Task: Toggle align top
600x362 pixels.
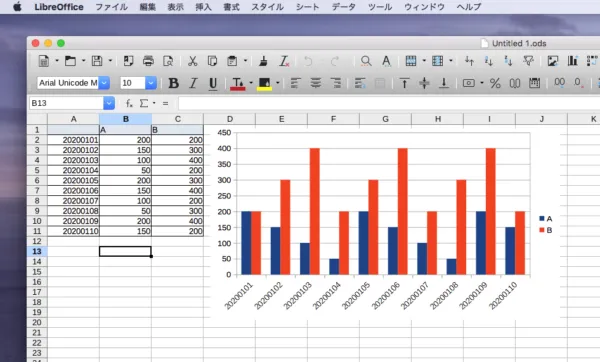Action: (x=404, y=83)
